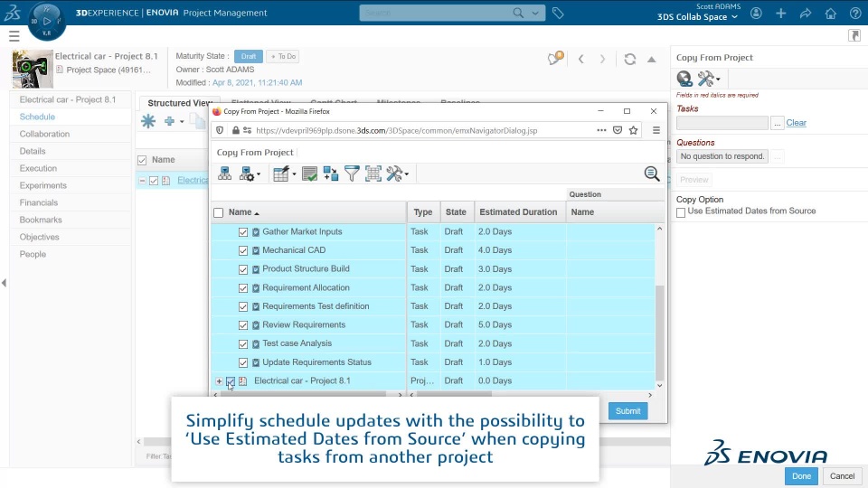Go back with the previous arrow
Viewport: 868px width, 488px height.
click(x=580, y=59)
